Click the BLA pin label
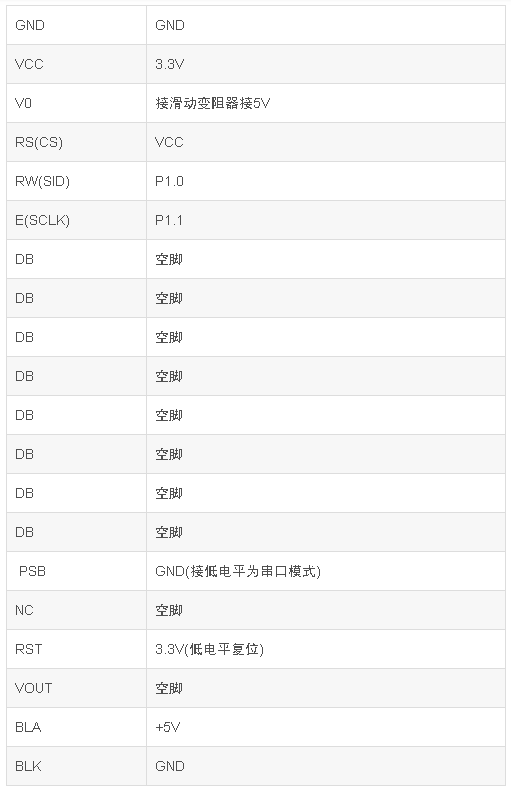 (28, 727)
